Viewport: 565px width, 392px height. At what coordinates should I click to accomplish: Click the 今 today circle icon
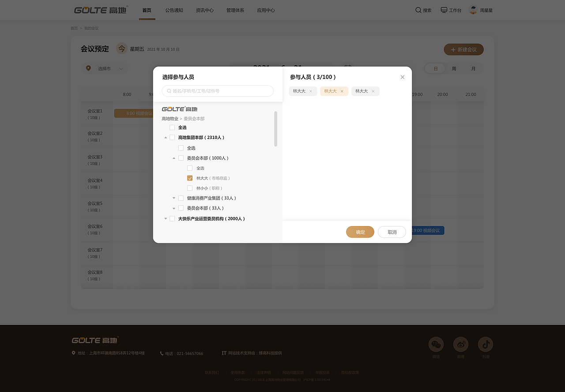pos(122,49)
